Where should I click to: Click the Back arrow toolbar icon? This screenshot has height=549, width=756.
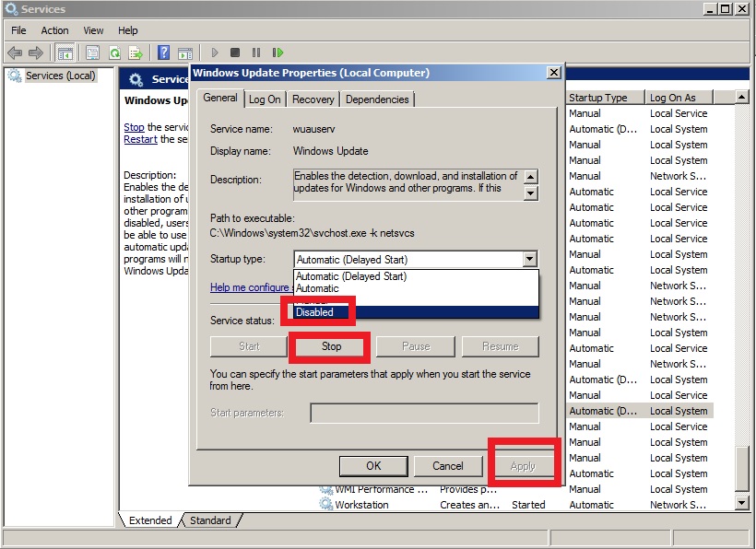15,53
